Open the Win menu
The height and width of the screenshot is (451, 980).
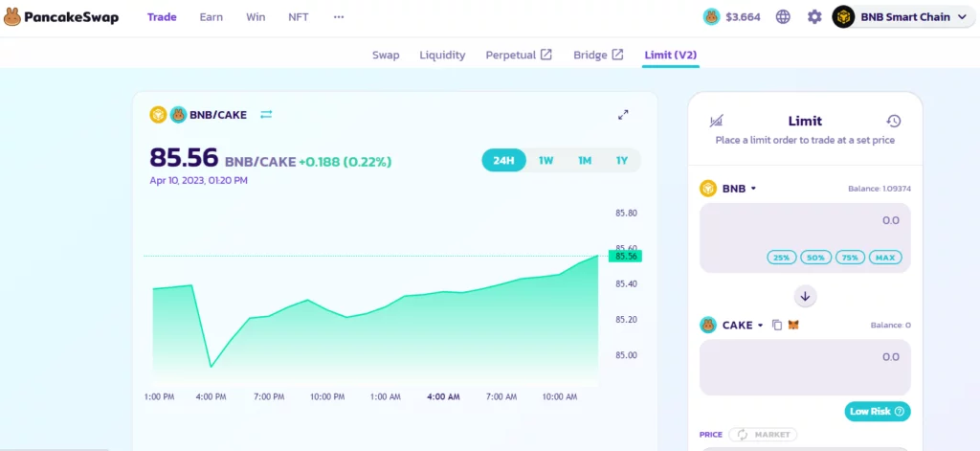[x=256, y=17]
